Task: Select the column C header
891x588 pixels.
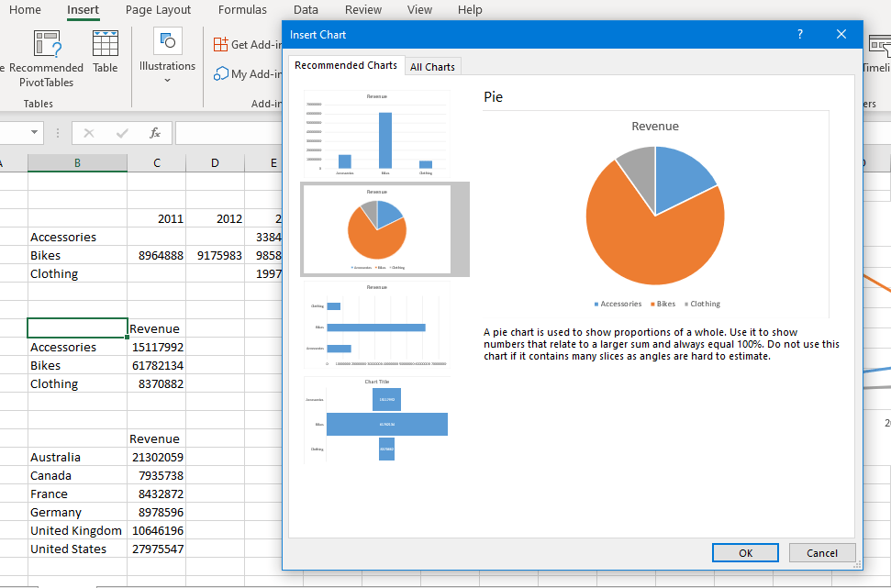Action: [157, 163]
